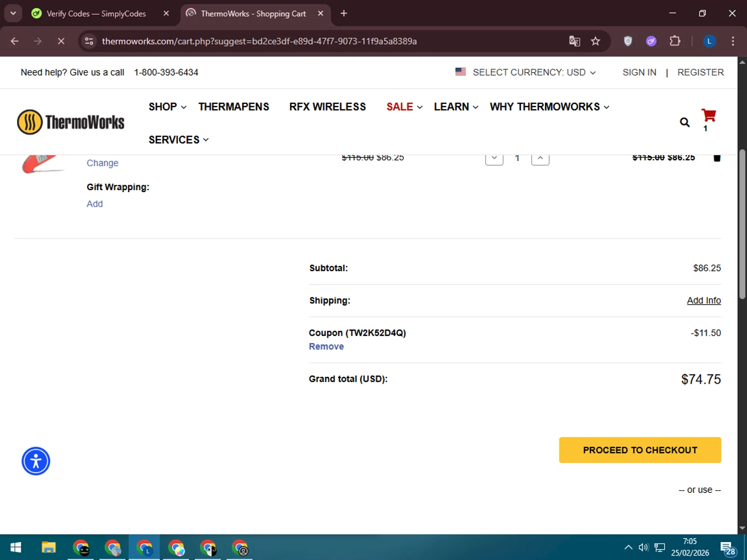Expand WHY THERMOWORKS menu
Viewport: 747px width, 560px height.
(550, 107)
